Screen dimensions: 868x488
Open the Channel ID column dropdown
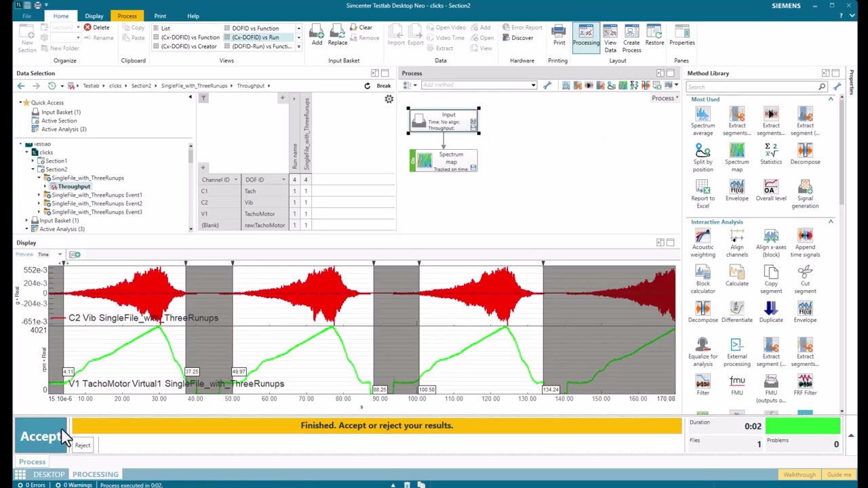[x=235, y=180]
